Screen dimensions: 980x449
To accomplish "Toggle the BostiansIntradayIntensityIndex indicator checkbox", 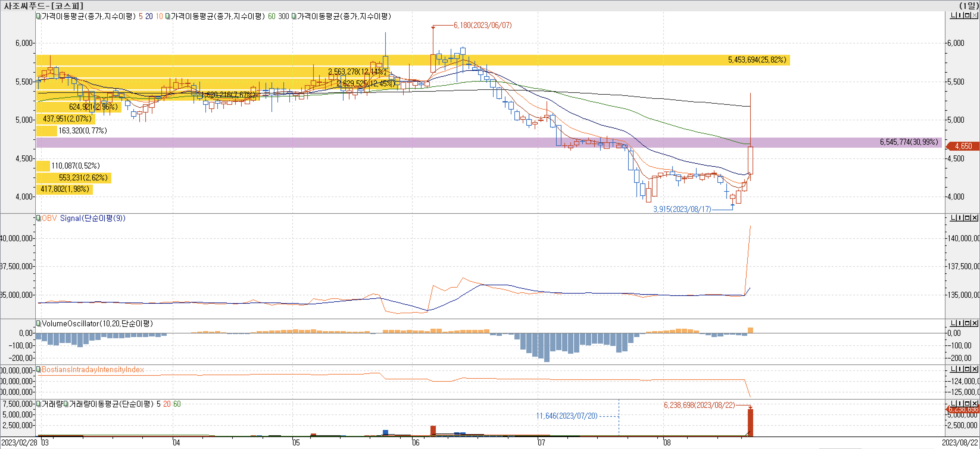I will [38, 370].
